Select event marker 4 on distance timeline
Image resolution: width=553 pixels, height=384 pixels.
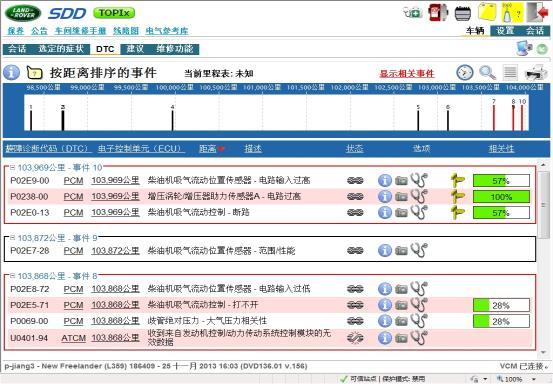coord(172,118)
